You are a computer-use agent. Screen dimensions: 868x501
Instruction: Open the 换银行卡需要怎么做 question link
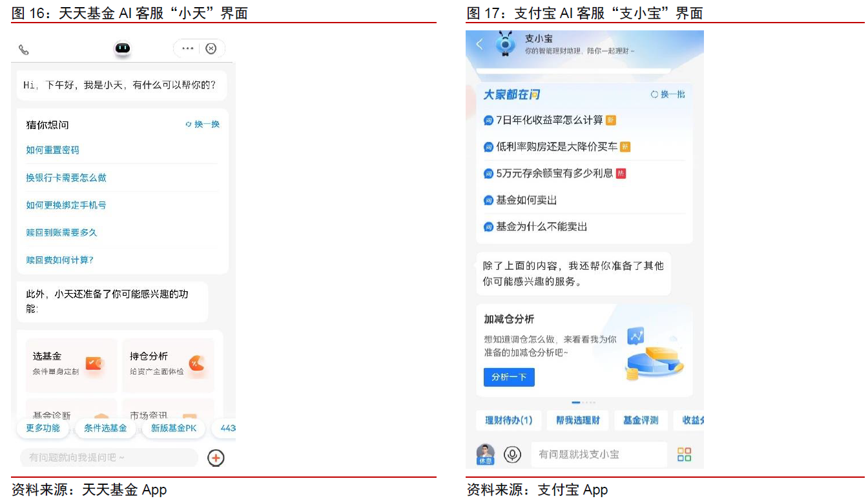point(66,178)
